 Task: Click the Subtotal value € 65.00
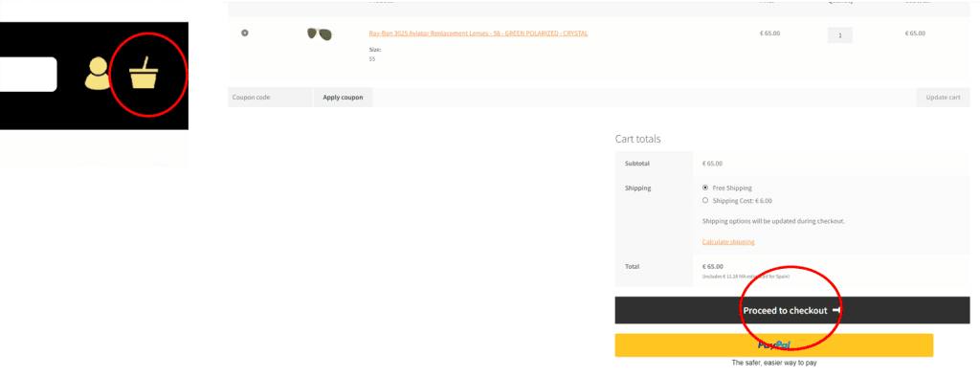click(x=712, y=164)
